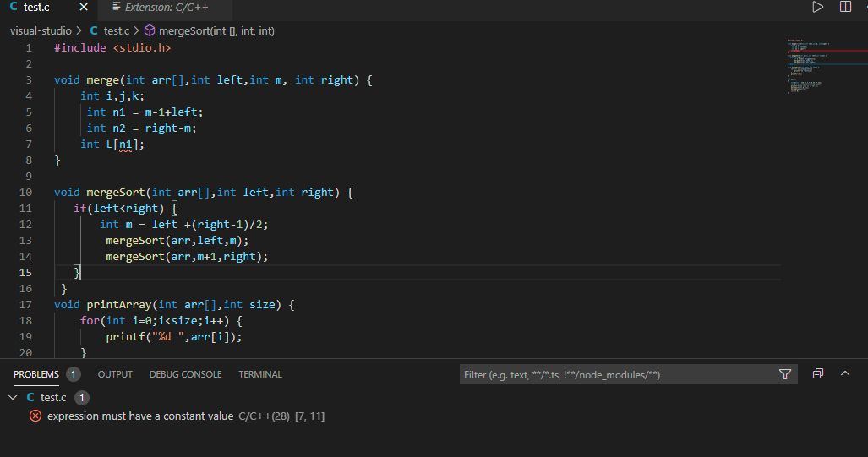Viewport: 868px width, 457px height.
Task: Click 'int n2 = right-m;' on line 6
Action: (x=142, y=128)
